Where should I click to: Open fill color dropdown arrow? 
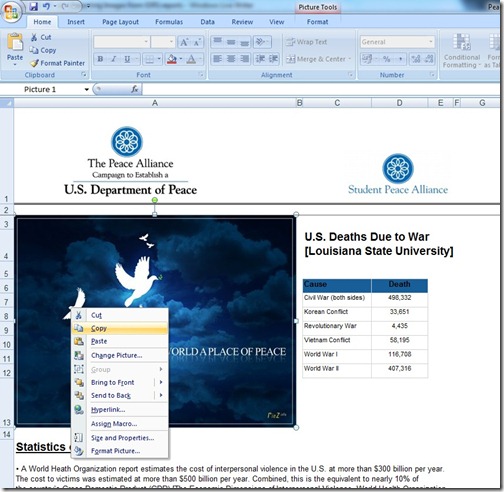coord(181,59)
